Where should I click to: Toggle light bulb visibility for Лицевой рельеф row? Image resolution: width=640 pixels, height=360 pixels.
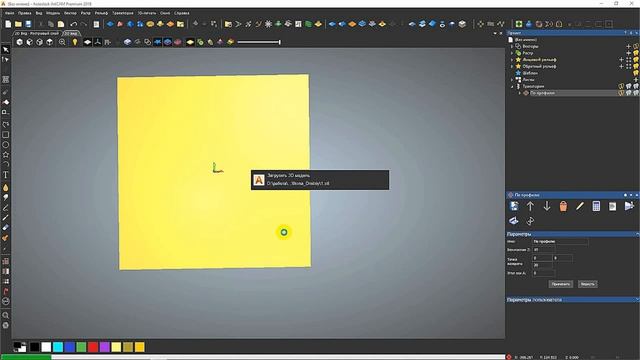636,60
